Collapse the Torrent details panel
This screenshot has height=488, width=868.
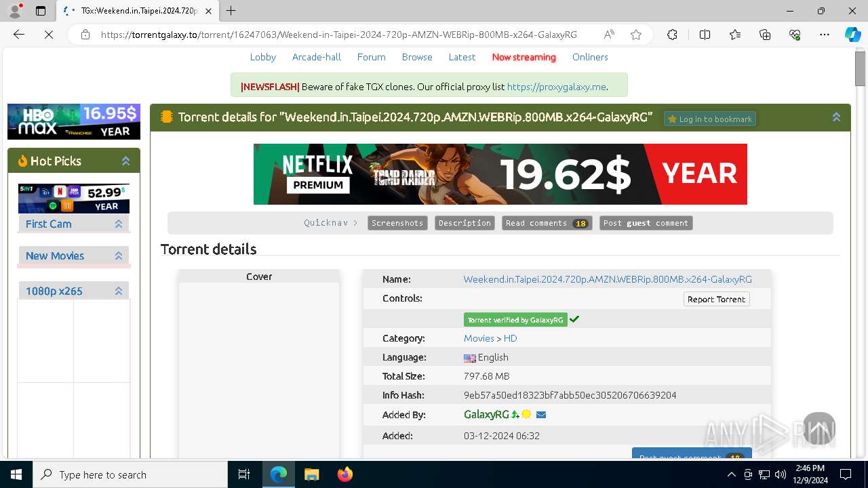(836, 117)
